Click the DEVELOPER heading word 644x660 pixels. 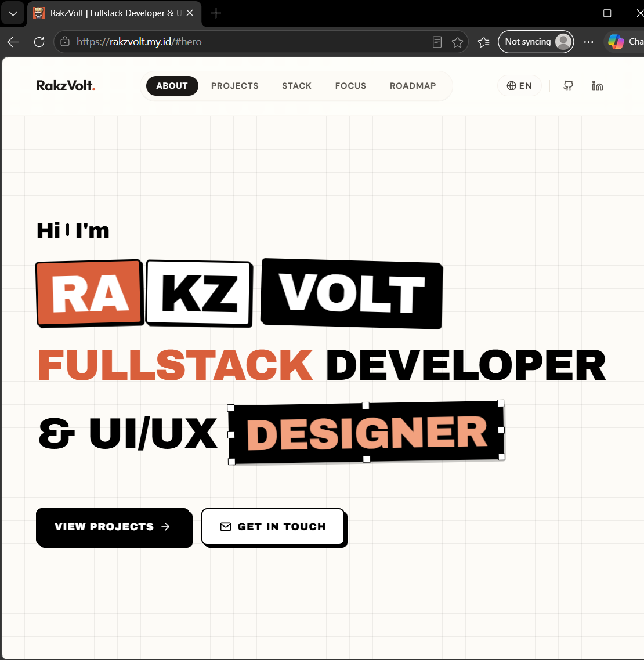[x=466, y=365]
